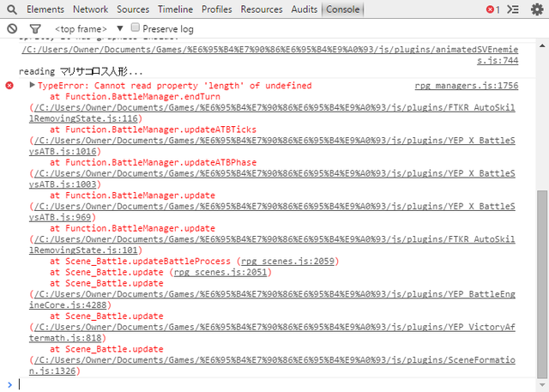Click the scrollbar up arrow
Viewport: 549px width, 392px height.
(542, 45)
